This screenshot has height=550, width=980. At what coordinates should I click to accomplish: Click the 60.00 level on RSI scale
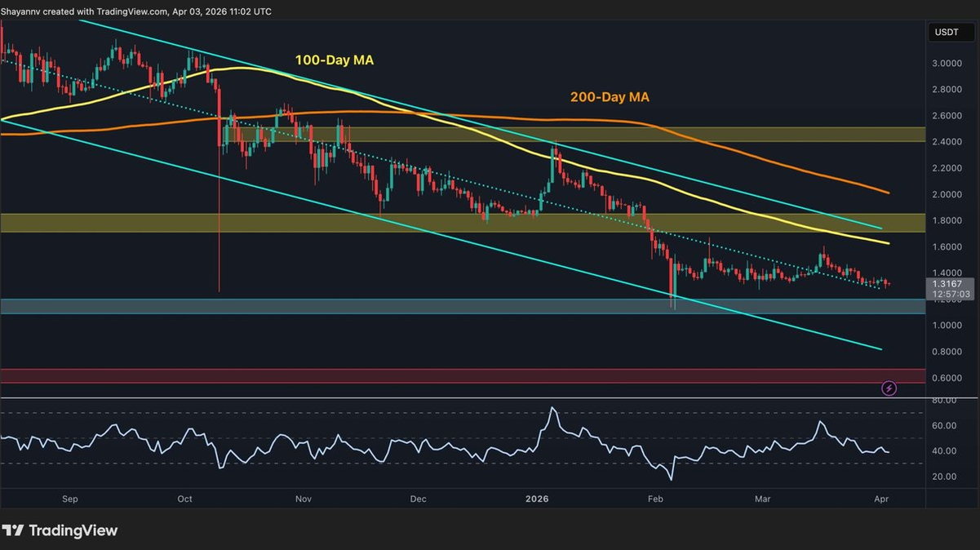coord(945,425)
